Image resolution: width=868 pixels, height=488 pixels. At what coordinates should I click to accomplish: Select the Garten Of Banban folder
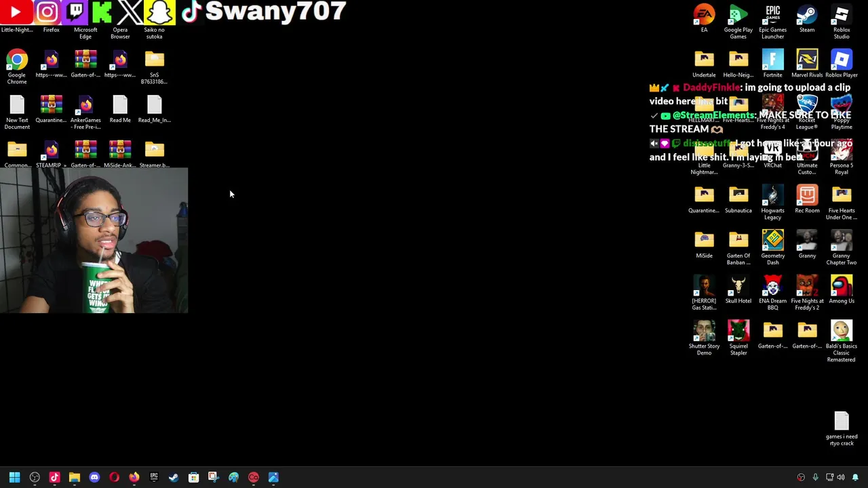738,248
